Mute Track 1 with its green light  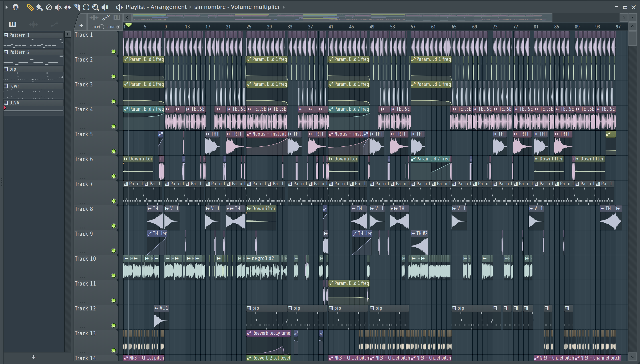point(114,52)
